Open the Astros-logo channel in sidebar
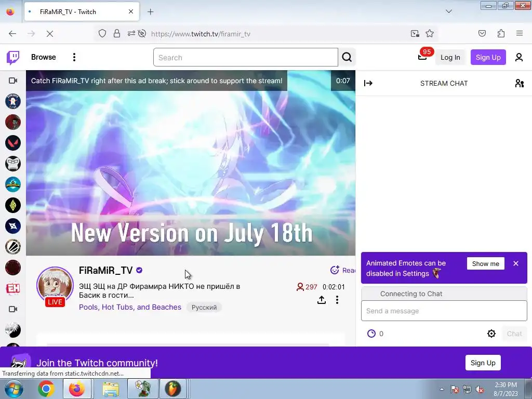Viewport: 532px width, 399px height. pos(13,101)
